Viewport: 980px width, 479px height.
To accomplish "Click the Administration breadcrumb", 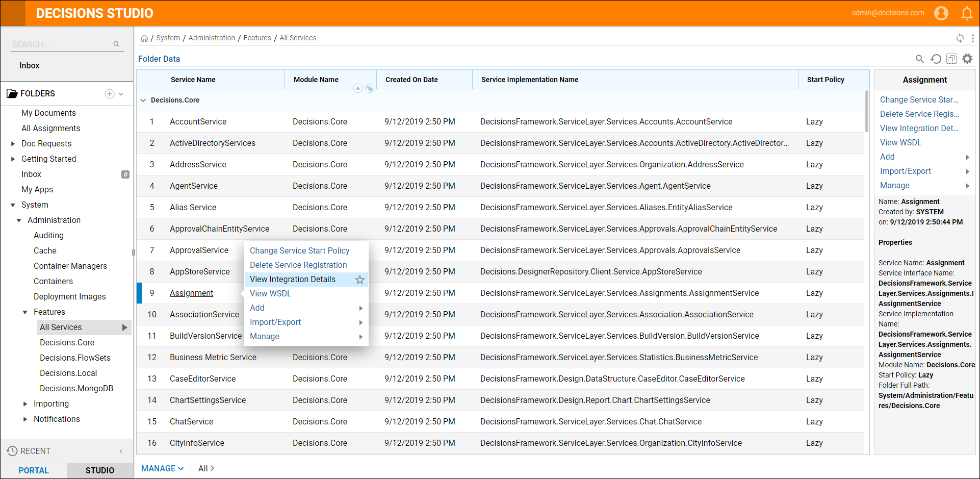I will coord(212,38).
